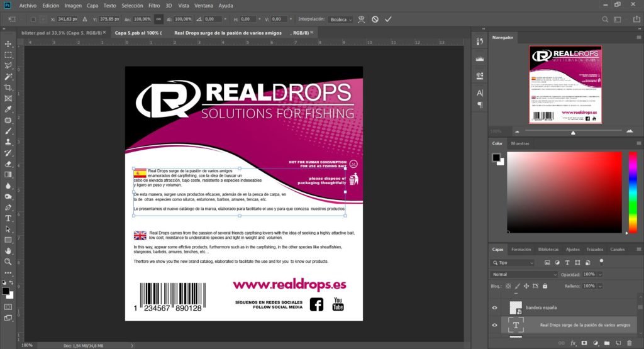
Task: Open the Opacidad value dropdown arrow
Action: (600, 274)
